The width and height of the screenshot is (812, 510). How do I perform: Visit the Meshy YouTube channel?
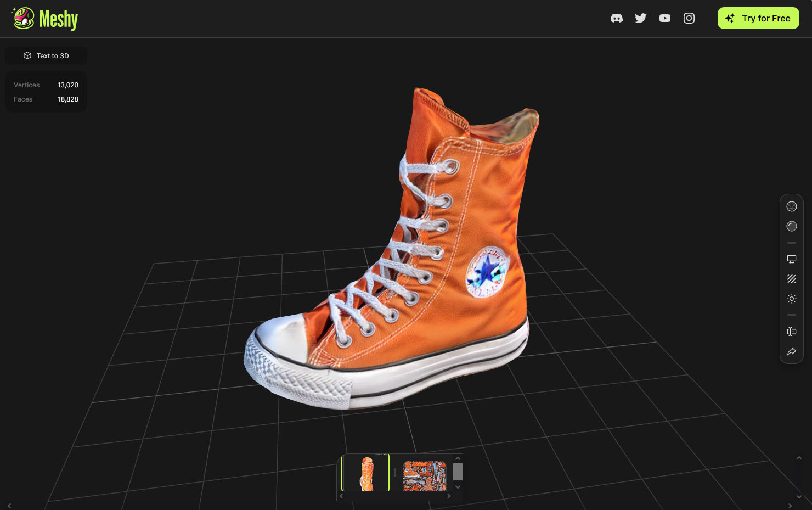point(664,18)
